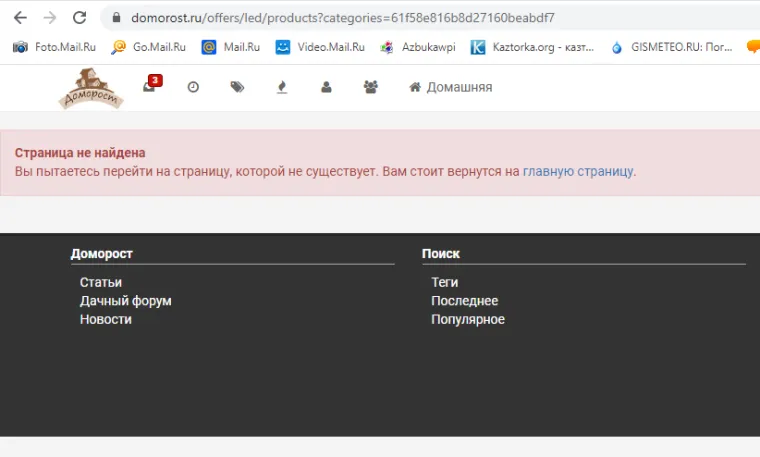Open the recent posts clock icon

point(193,87)
